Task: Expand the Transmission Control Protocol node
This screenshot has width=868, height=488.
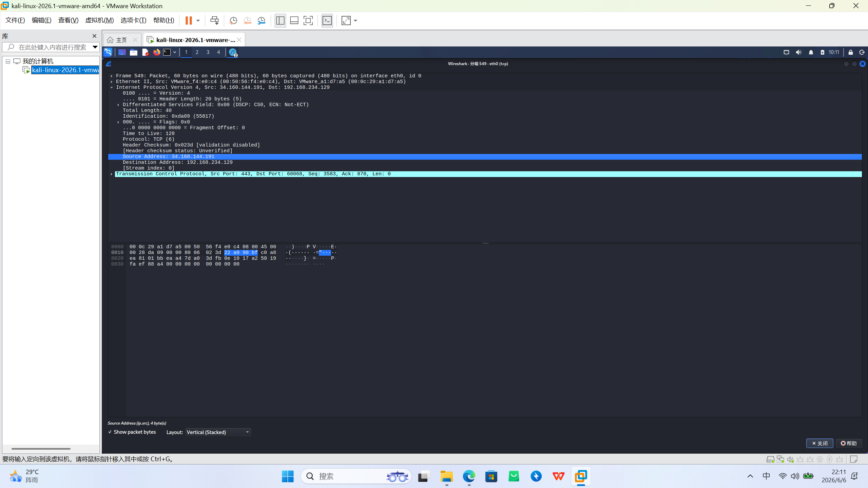Action: click(112, 174)
